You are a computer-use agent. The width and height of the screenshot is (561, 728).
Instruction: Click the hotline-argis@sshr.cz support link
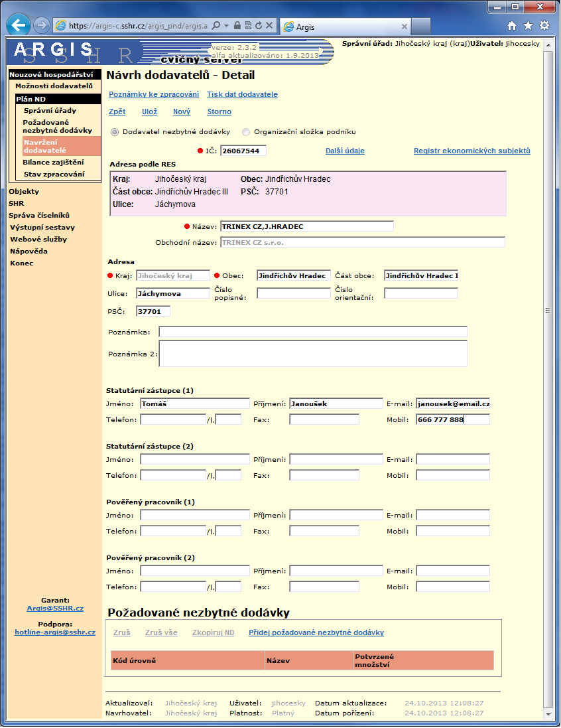pyautogui.click(x=55, y=632)
